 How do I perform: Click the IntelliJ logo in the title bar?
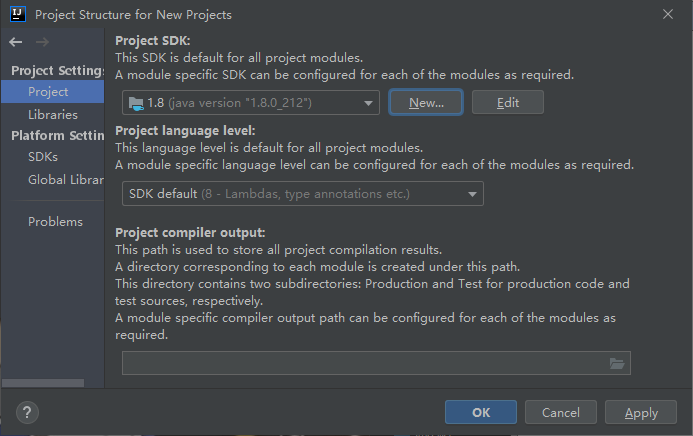point(17,15)
